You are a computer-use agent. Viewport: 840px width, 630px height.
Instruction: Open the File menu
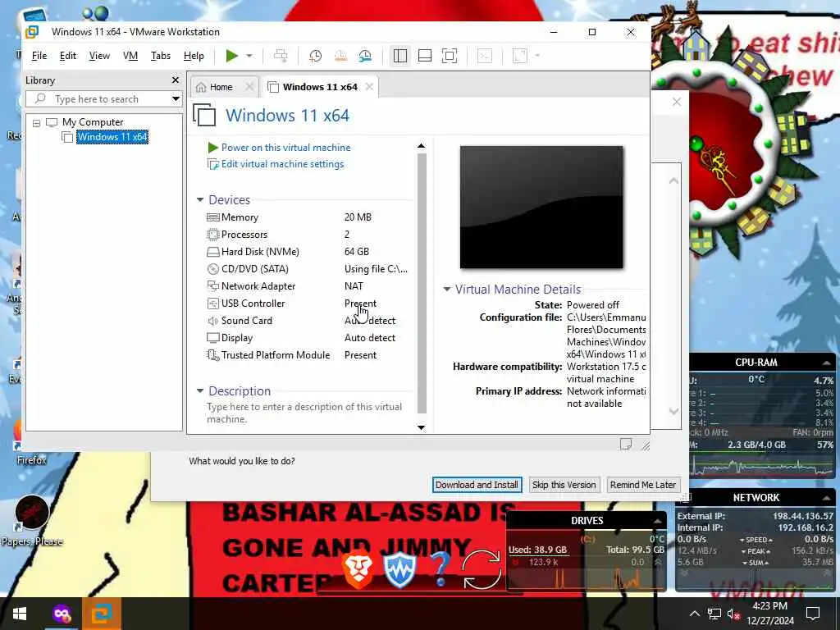click(x=39, y=56)
